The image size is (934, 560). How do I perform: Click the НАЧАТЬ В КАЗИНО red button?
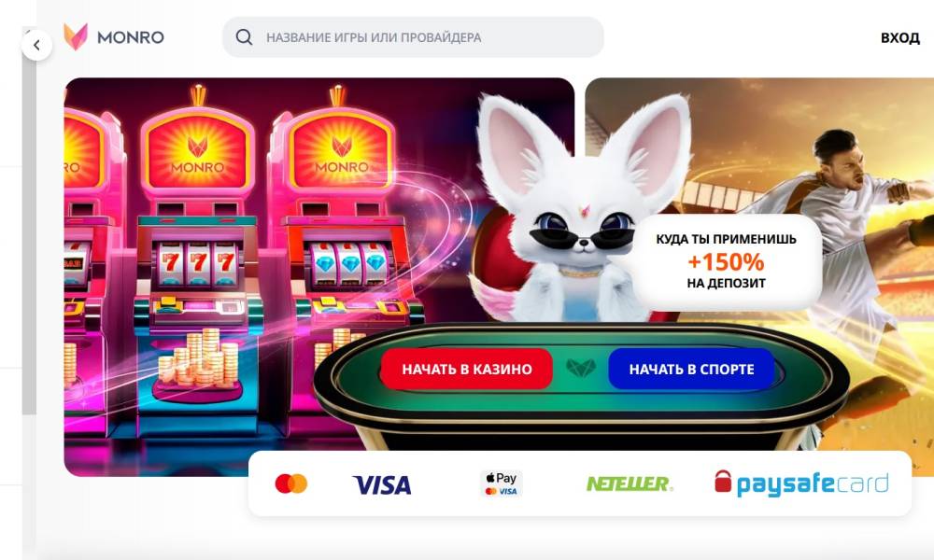tap(466, 369)
